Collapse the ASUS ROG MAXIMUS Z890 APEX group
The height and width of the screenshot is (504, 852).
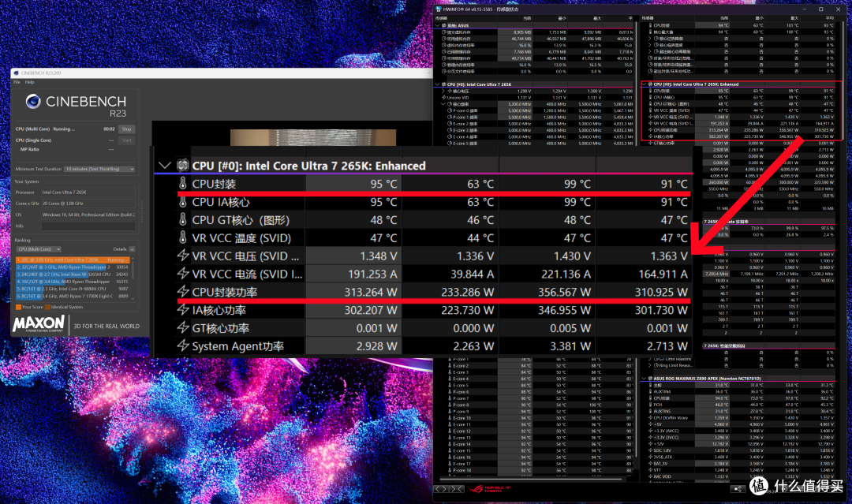click(x=644, y=379)
